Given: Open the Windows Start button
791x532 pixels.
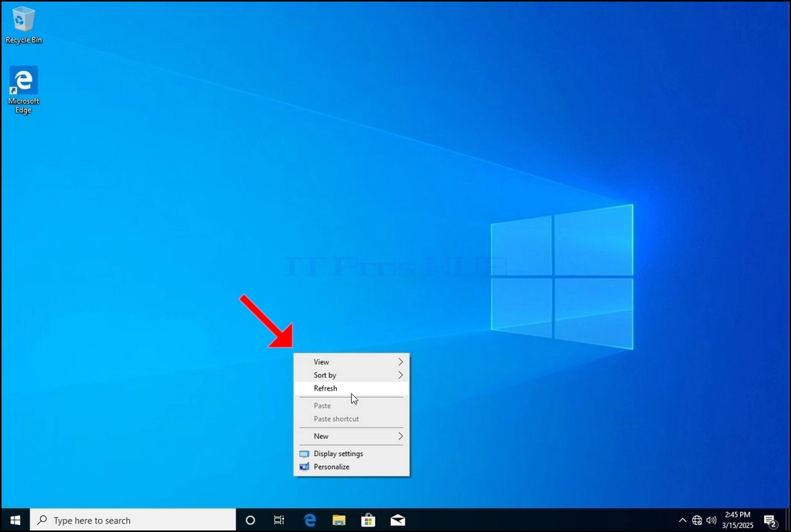Looking at the screenshot, I should (15, 520).
